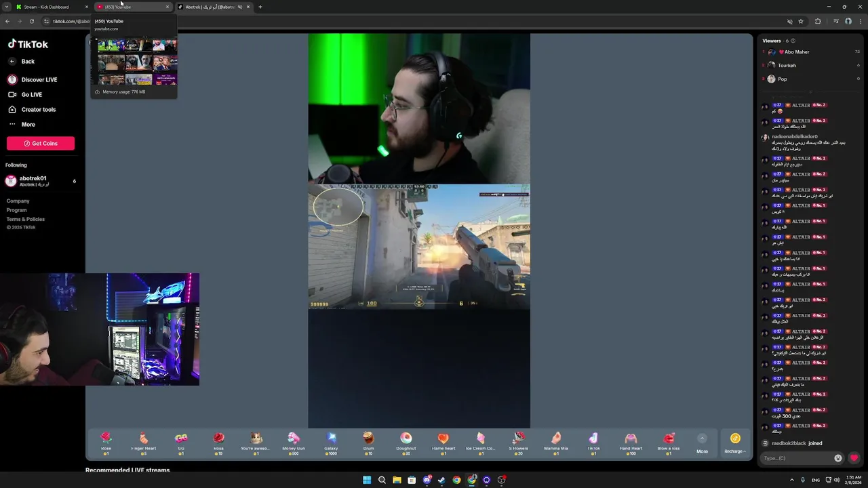This screenshot has height=488, width=868.
Task: Send the Finger Heart gift
Action: [143, 443]
